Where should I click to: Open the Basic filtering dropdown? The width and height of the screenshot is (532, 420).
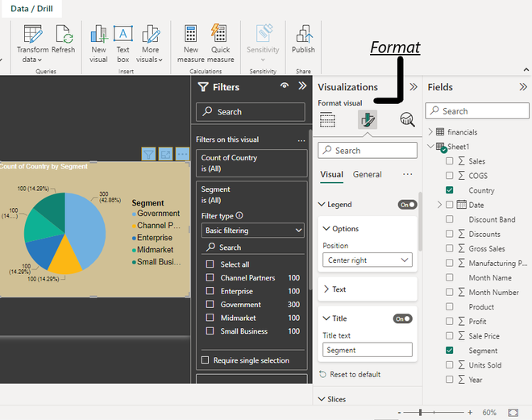pos(252,231)
